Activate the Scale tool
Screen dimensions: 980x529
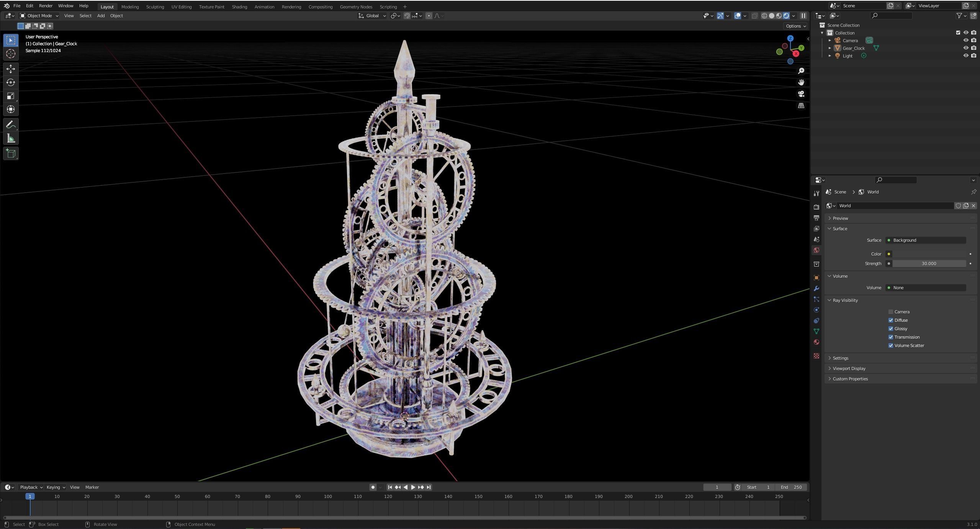point(11,96)
